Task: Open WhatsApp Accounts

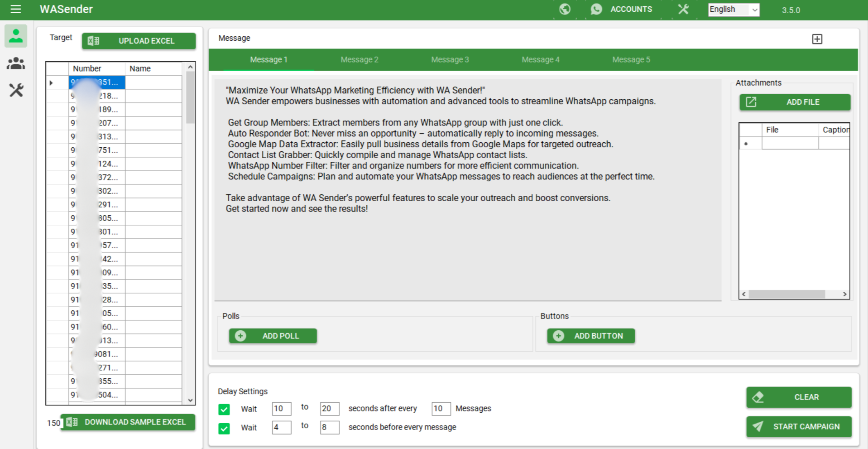Action: [623, 9]
